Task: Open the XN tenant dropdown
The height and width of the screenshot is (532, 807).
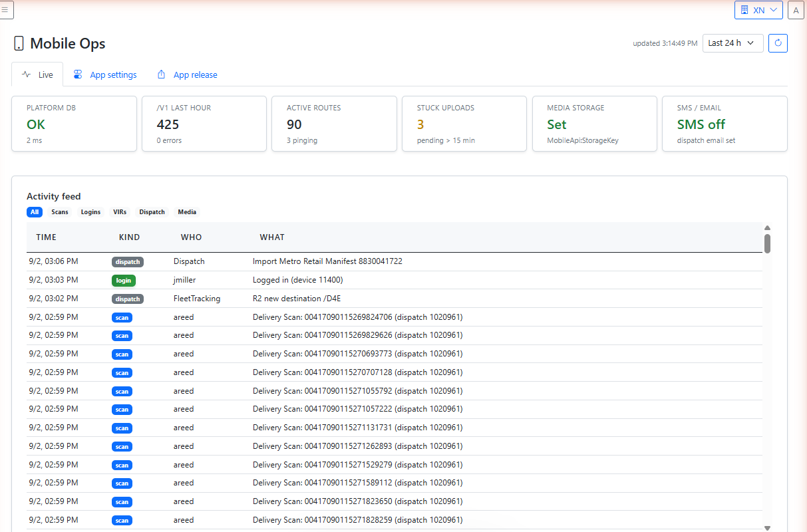Action: coord(758,10)
